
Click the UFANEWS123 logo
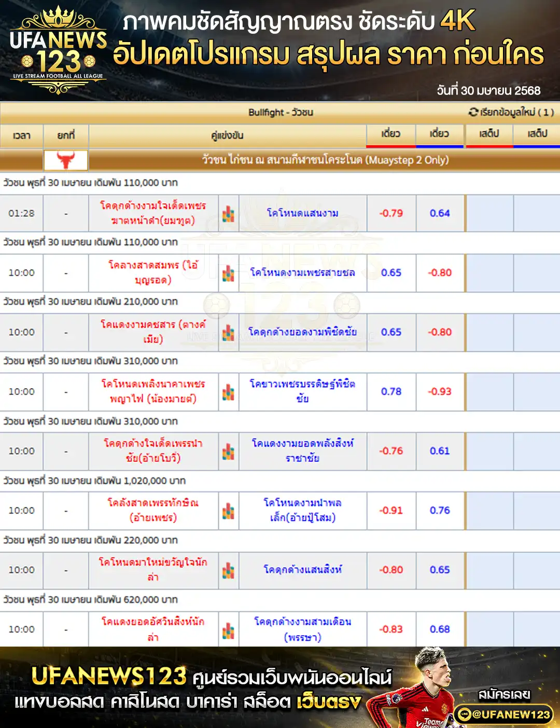click(x=58, y=50)
